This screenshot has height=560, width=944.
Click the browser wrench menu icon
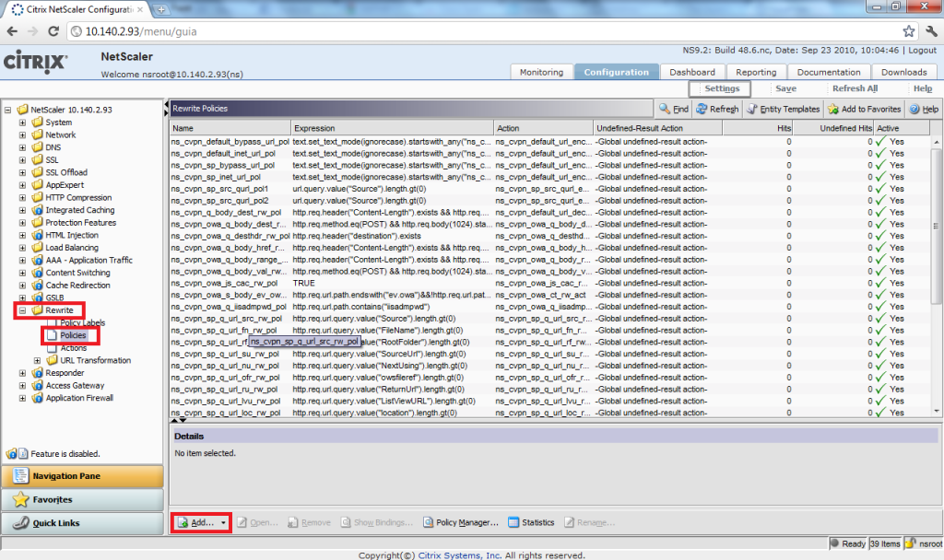tap(931, 31)
